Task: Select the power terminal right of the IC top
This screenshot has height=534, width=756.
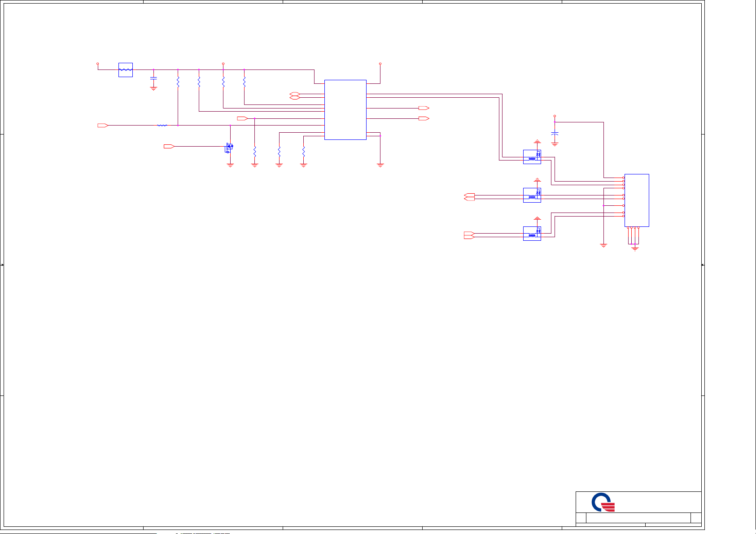Action: coord(380,64)
